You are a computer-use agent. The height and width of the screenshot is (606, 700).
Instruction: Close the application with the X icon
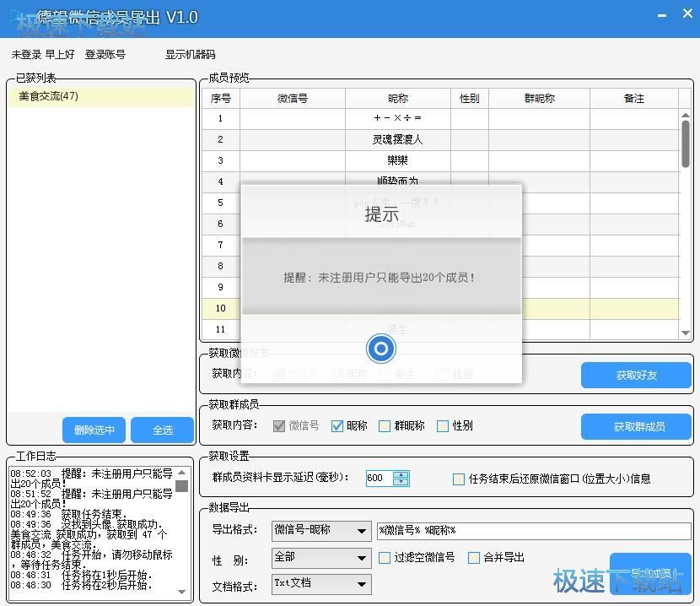[x=686, y=15]
